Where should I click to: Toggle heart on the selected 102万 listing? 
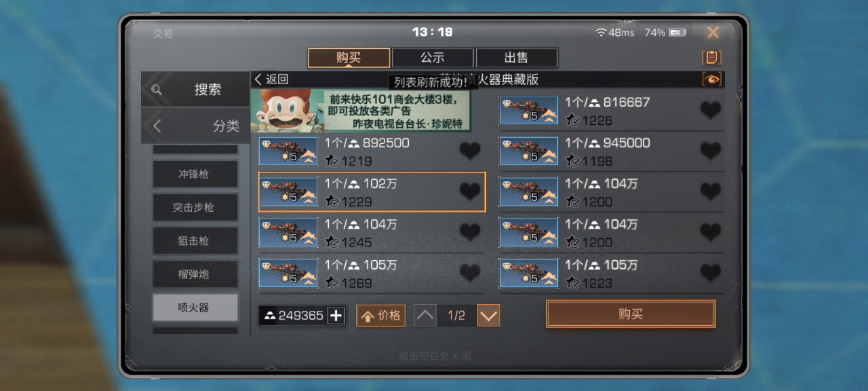[470, 192]
